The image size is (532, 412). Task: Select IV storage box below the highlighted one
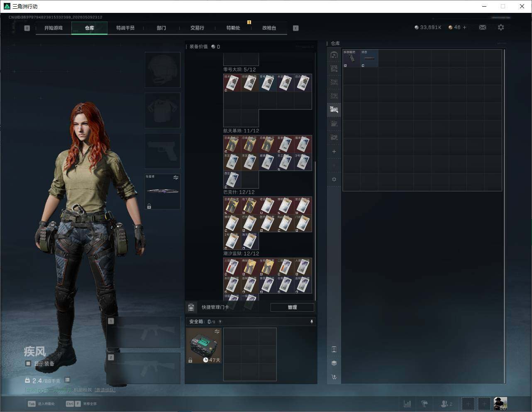(x=334, y=123)
